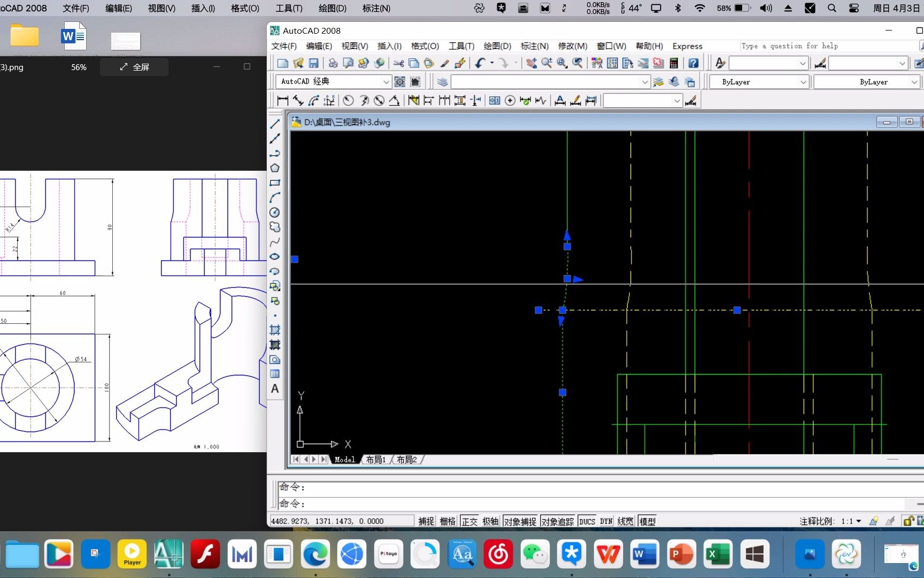Switch to the 布局1 layout tab
This screenshot has height=578, width=924.
point(375,459)
